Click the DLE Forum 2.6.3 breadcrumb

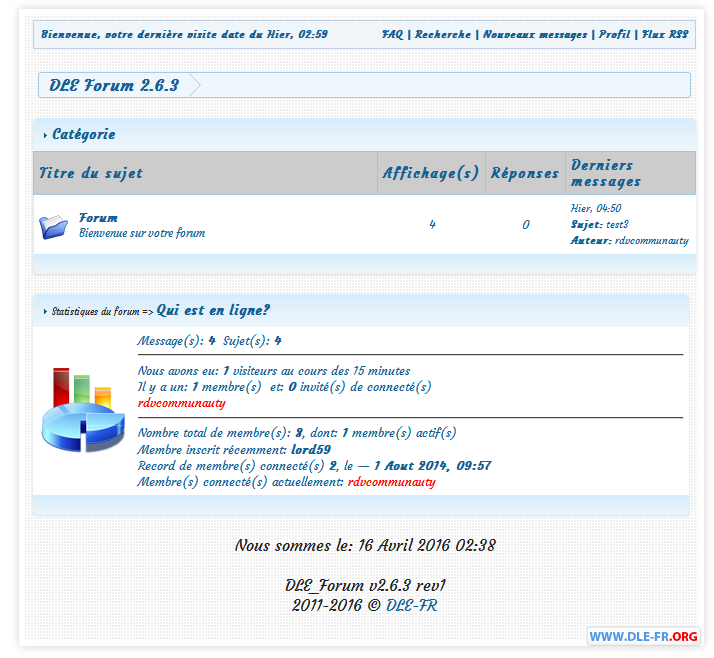point(114,85)
